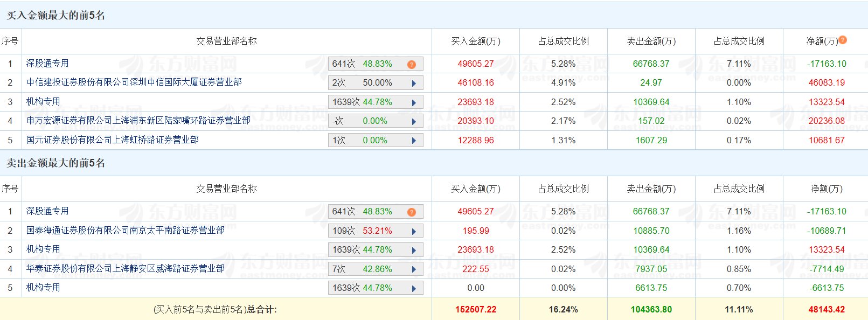
Task: Click buy-table 卖出金额(万) column header
Action: (x=651, y=41)
